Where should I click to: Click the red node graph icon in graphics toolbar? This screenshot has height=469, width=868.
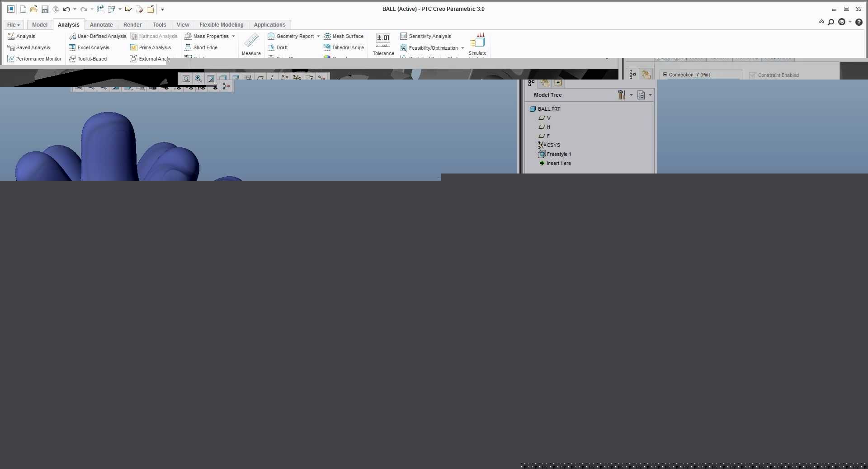[226, 86]
